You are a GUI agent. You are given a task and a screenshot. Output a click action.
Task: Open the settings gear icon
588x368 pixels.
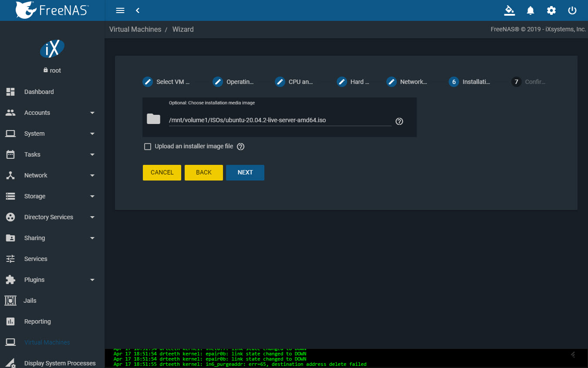point(551,10)
